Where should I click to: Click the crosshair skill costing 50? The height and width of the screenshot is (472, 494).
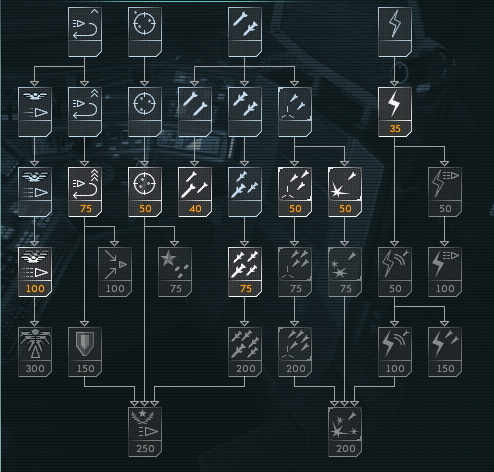(x=145, y=192)
